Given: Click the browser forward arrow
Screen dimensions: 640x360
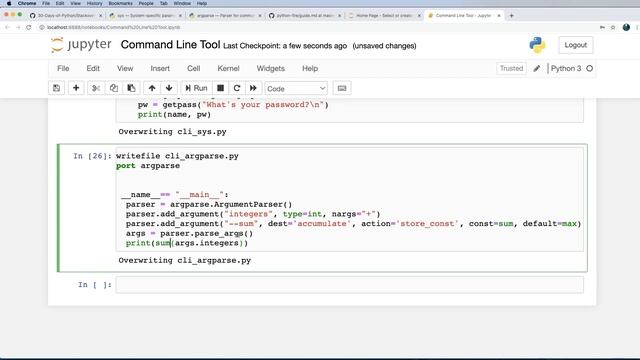Looking at the screenshot, I should [x=18, y=27].
